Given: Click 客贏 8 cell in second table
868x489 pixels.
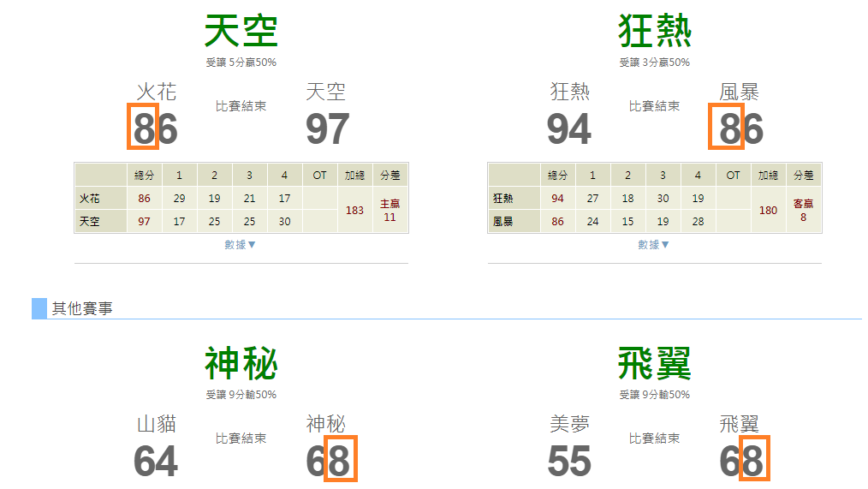Looking at the screenshot, I should 804,210.
